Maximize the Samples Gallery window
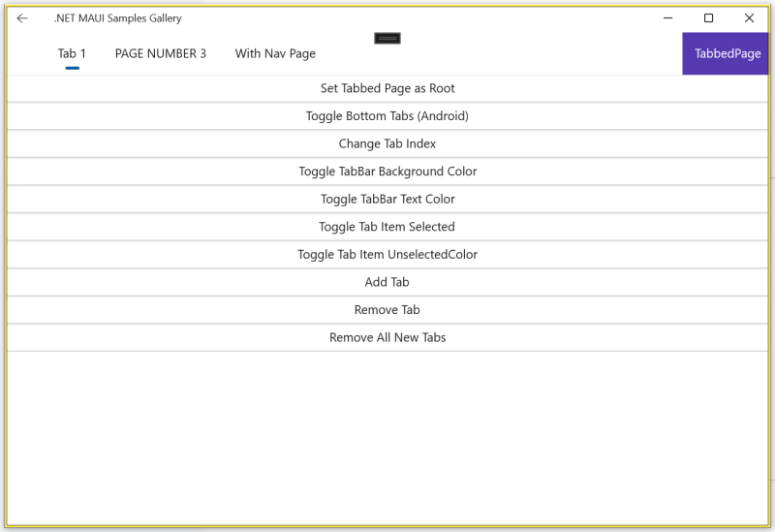The width and height of the screenshot is (775, 532). coord(708,18)
